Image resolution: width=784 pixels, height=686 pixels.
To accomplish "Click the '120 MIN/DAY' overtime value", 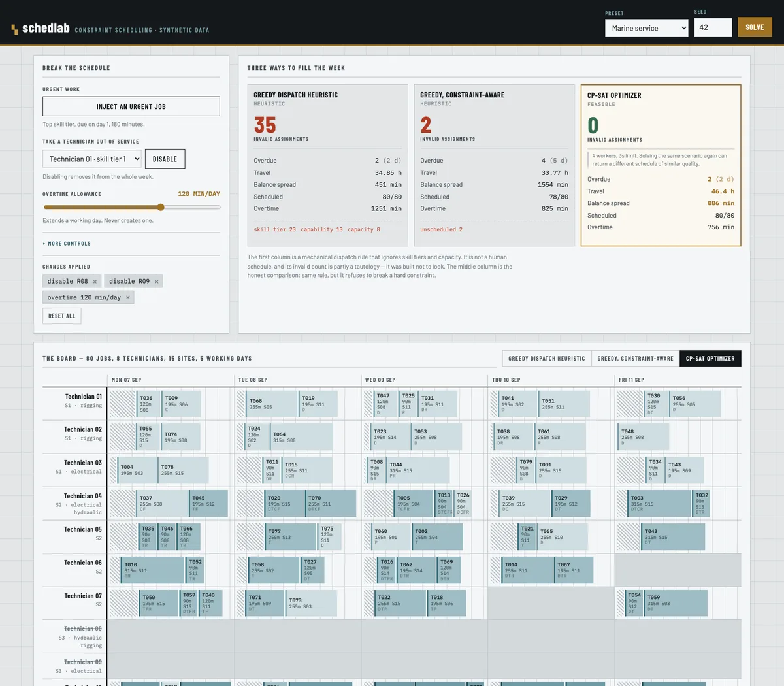I will tap(199, 194).
